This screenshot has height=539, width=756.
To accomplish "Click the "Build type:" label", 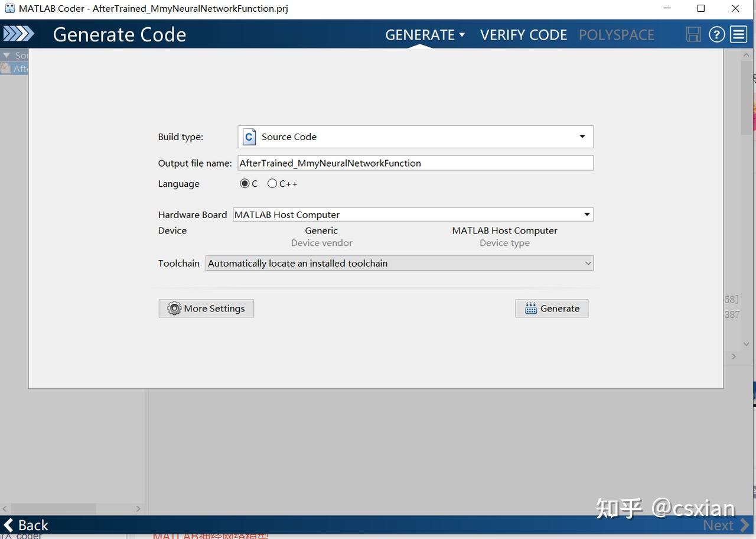I will 181,137.
